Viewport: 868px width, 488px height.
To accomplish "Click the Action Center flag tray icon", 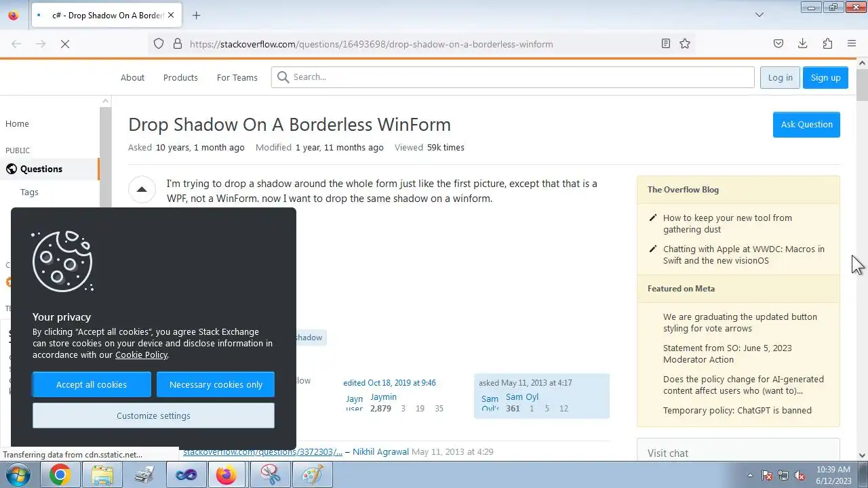I will (x=767, y=475).
